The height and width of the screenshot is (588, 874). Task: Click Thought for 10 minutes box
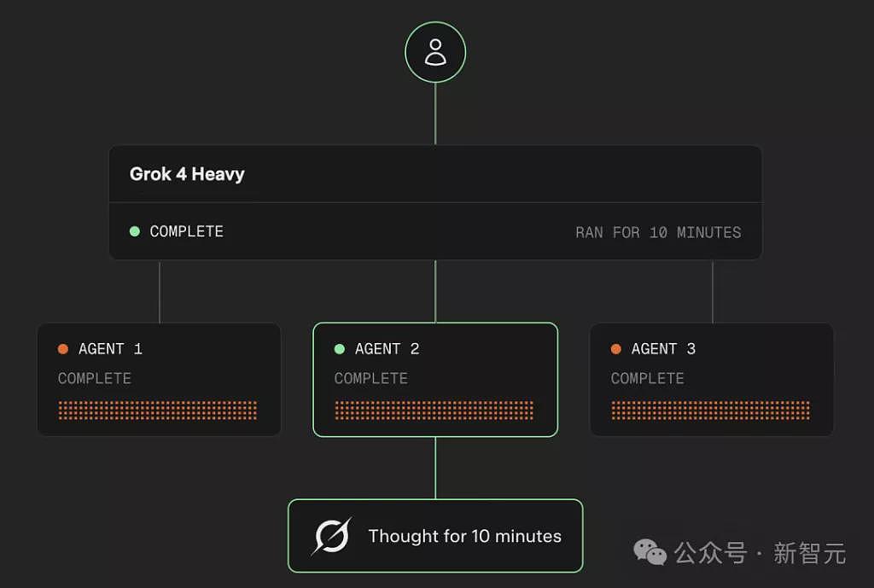[435, 536]
